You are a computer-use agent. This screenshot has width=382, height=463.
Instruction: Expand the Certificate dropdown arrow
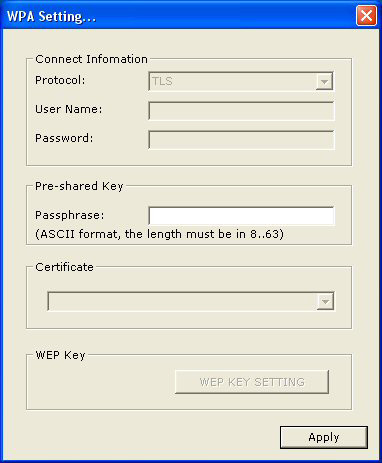(x=325, y=302)
